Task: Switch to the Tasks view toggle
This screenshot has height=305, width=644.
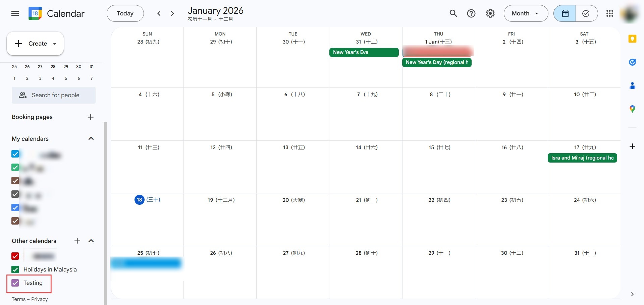Action: tap(586, 13)
